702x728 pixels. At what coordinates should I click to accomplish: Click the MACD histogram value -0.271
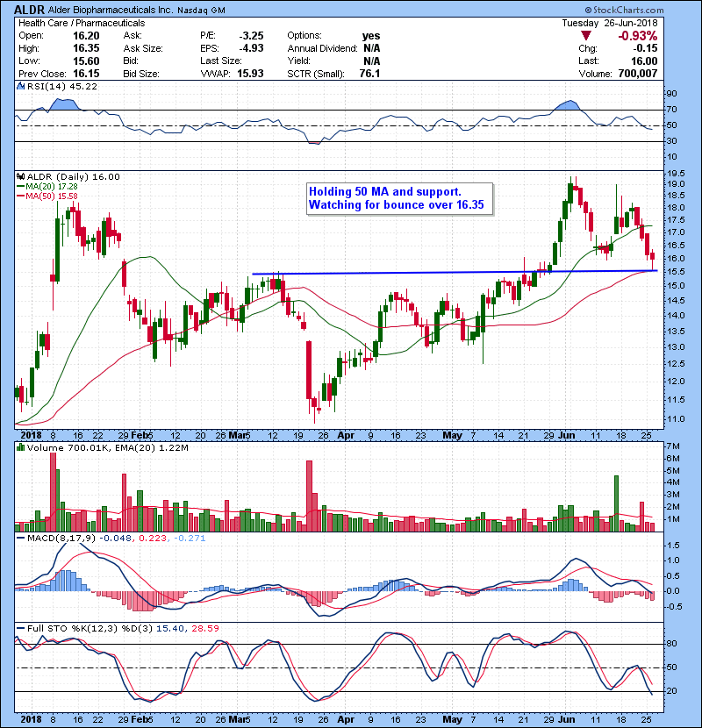pyautogui.click(x=189, y=538)
